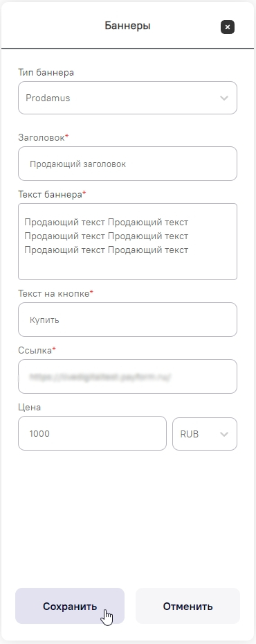The height and width of the screenshot is (644, 256).
Task: Expand banner type list via chevron arrow
Action: pyautogui.click(x=224, y=98)
